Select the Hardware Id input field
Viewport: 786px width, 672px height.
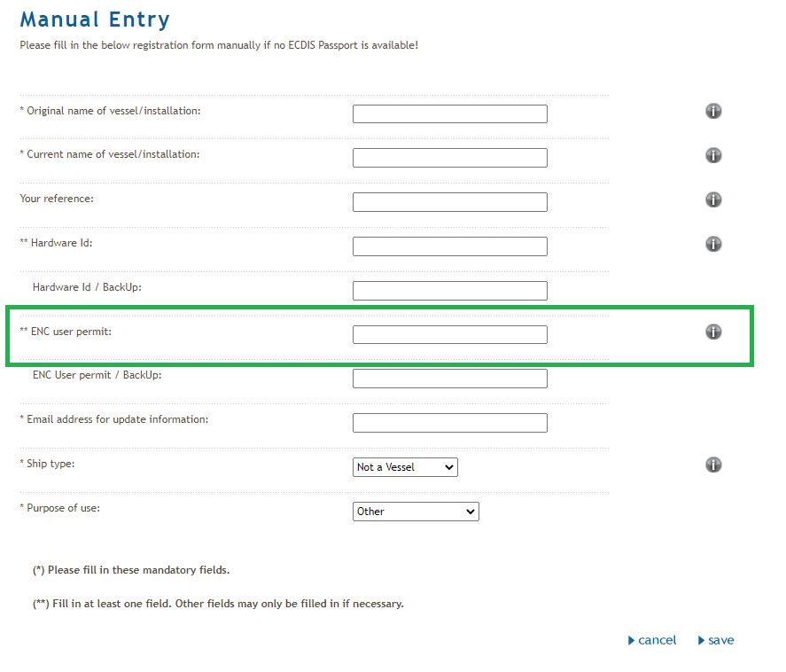(449, 246)
